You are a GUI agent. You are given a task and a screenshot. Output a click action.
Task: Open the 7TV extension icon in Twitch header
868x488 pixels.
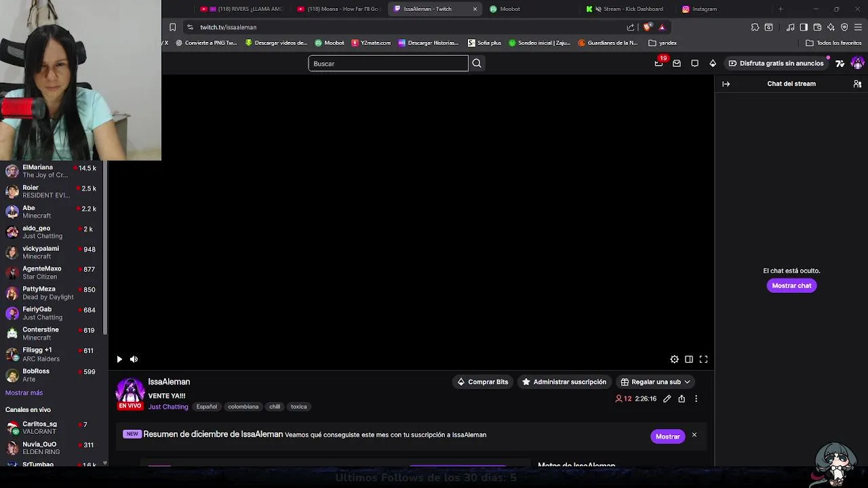pyautogui.click(x=840, y=63)
